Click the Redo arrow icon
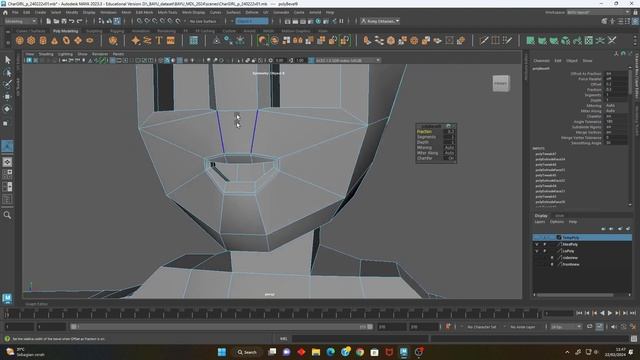The image size is (640, 360). coord(79,21)
